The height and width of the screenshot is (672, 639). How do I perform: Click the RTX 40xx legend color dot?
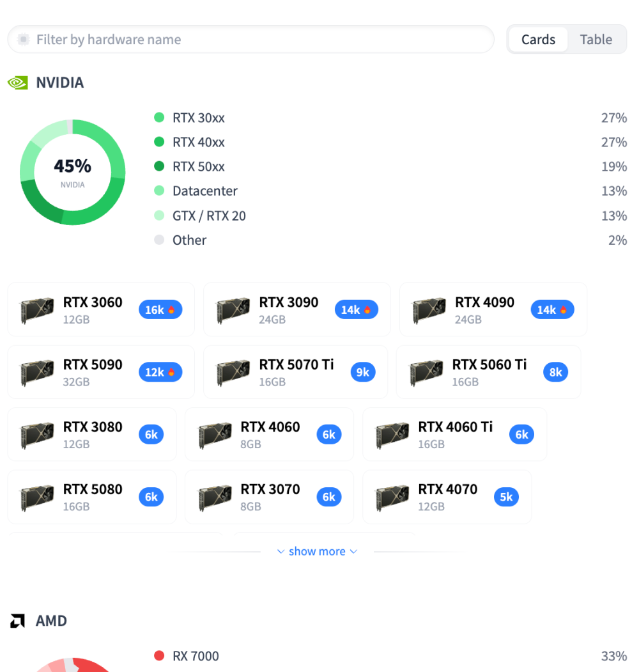tap(159, 142)
